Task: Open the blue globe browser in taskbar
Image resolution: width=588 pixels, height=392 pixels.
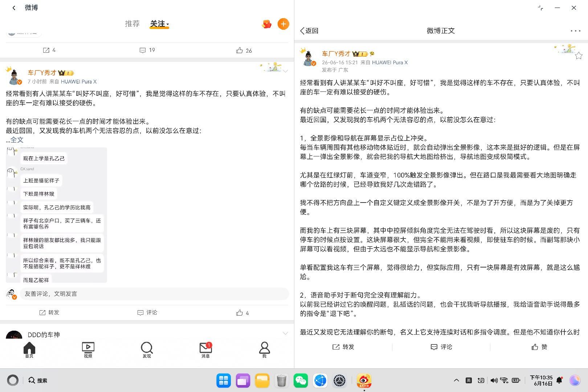Action: (x=320, y=380)
